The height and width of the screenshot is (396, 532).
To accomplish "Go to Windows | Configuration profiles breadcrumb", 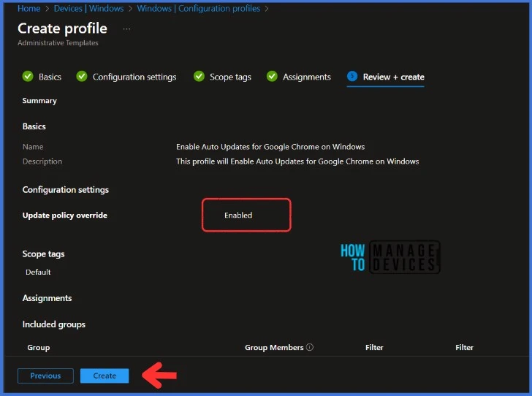I will click(x=199, y=9).
